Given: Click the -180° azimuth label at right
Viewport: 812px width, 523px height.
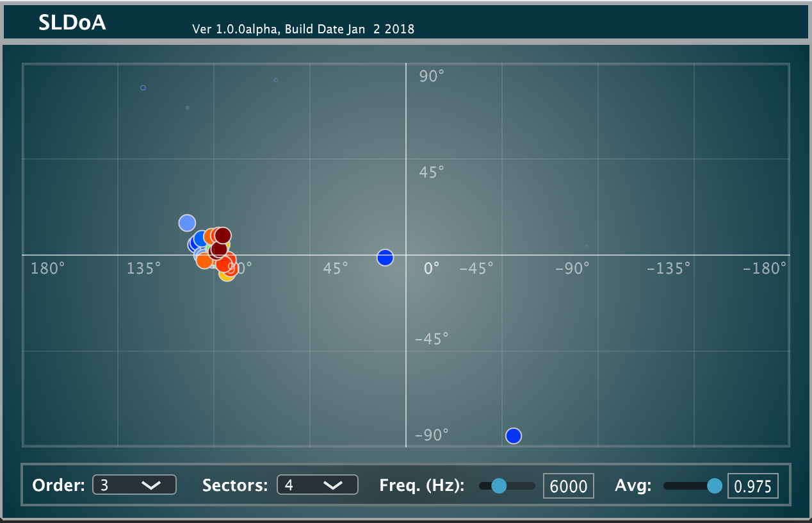Looking at the screenshot, I should point(765,268).
